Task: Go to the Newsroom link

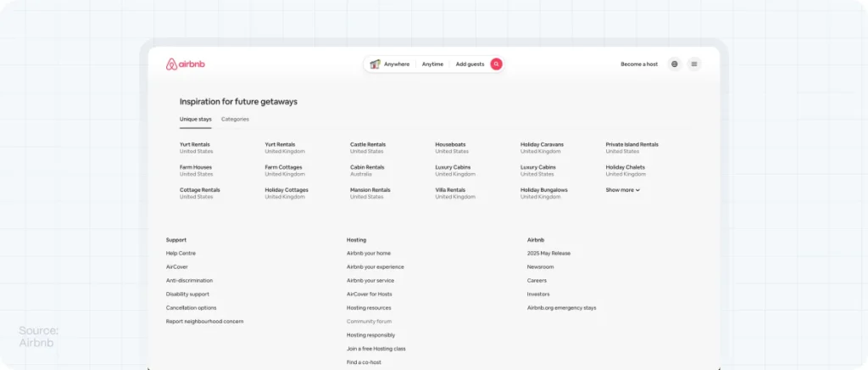Action: pos(540,266)
